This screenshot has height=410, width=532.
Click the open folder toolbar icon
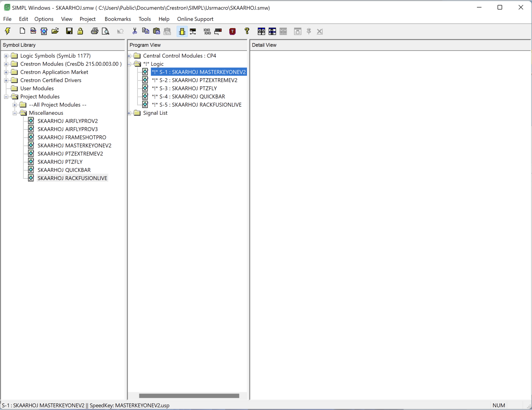tap(55, 31)
